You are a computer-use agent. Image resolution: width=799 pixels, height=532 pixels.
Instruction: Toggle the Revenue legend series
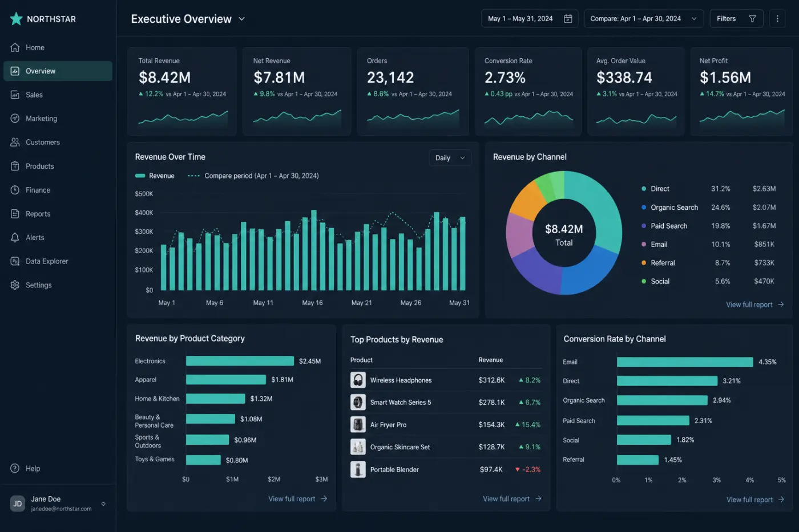155,176
